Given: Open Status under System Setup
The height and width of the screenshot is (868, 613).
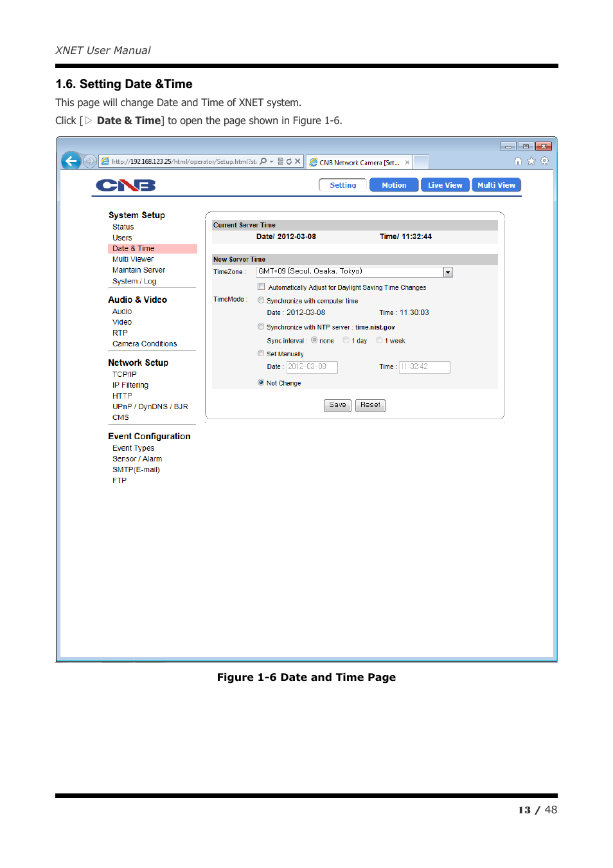Looking at the screenshot, I should tap(123, 227).
